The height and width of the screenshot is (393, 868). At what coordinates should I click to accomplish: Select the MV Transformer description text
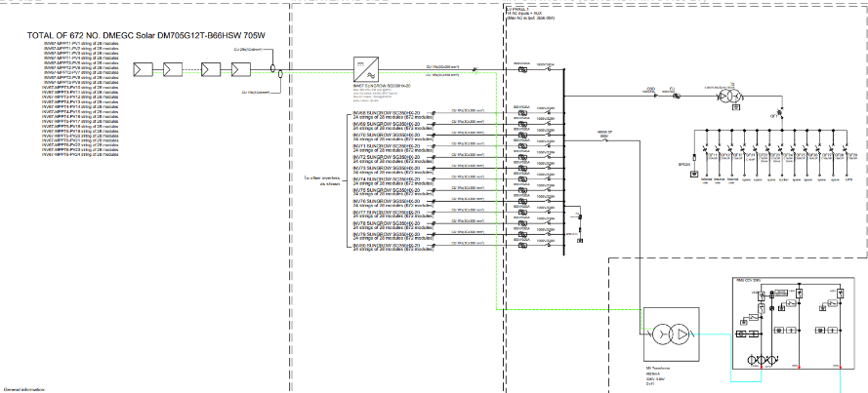coord(657,376)
